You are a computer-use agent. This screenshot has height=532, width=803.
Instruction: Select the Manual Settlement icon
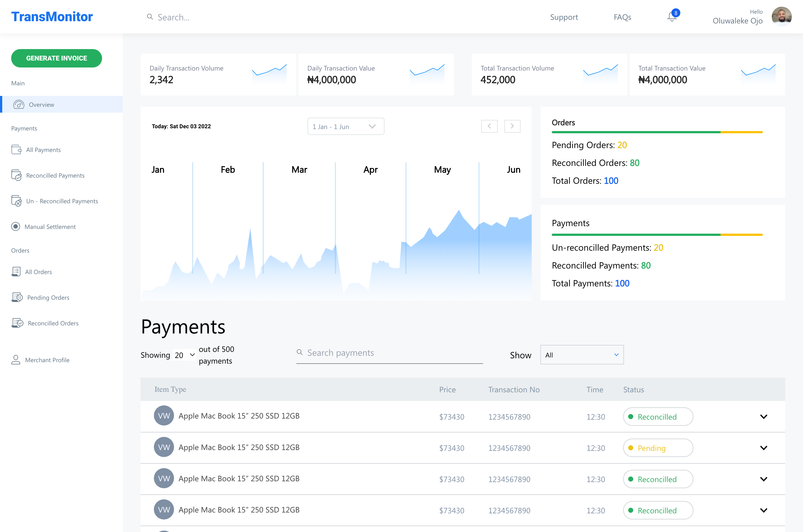click(x=16, y=226)
